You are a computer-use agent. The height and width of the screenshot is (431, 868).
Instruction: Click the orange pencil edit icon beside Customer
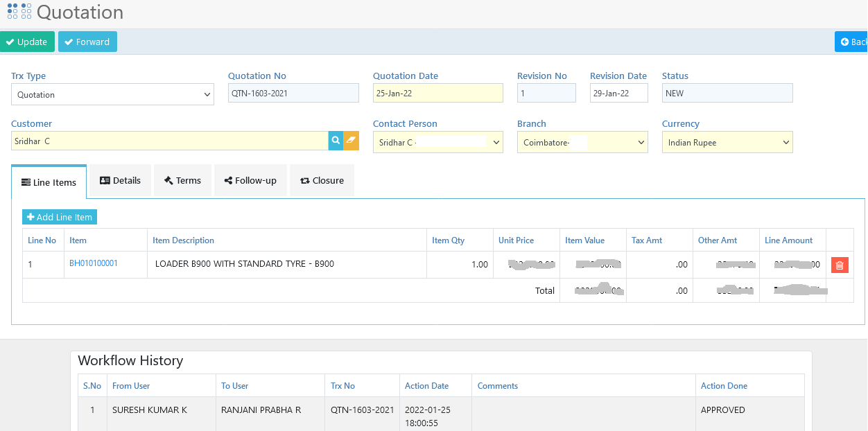(x=351, y=141)
